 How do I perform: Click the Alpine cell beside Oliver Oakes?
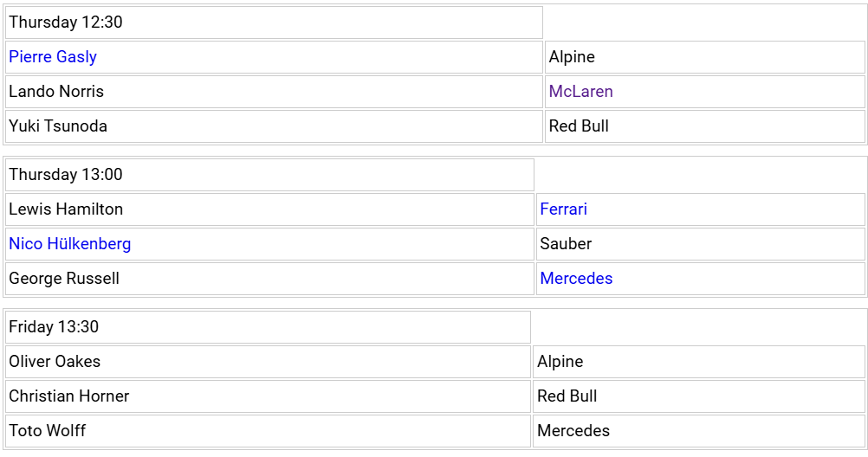(698, 362)
